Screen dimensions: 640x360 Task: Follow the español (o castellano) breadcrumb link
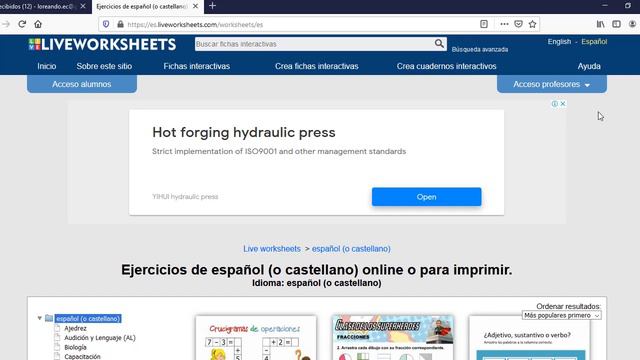(351, 249)
